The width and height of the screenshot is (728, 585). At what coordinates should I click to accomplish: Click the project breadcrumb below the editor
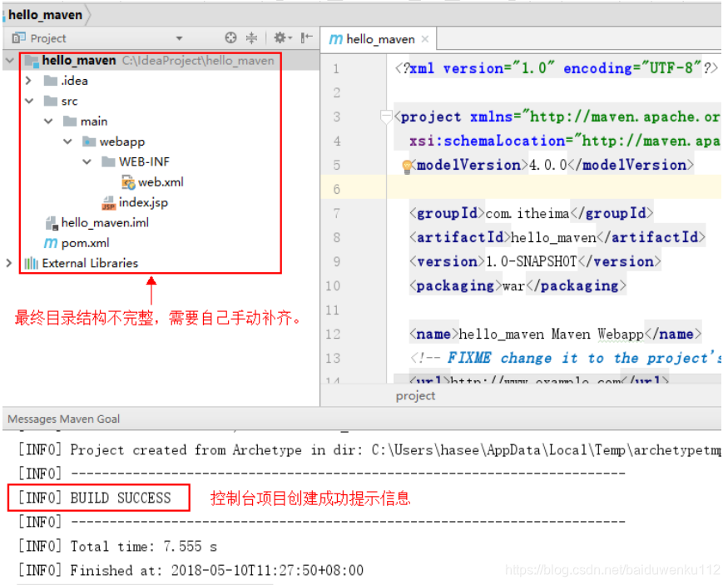coord(415,395)
